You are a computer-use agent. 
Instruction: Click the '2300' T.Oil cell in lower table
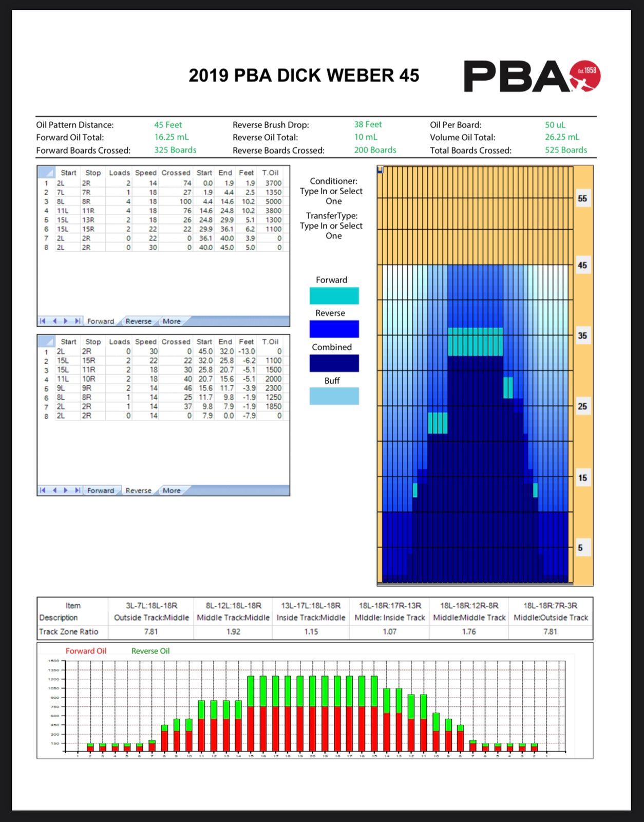pos(273,388)
